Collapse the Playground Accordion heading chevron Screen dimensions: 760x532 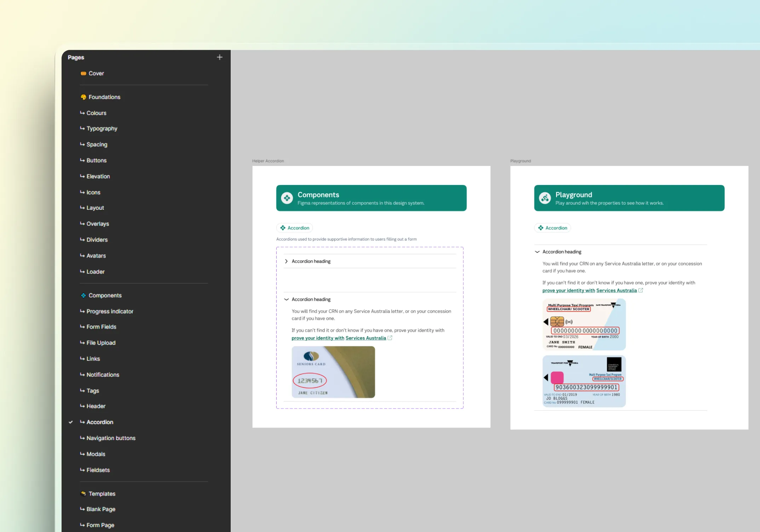coord(537,252)
